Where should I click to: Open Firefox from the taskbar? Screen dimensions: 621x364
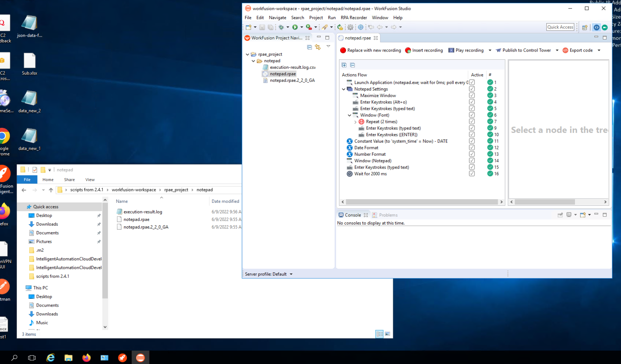(x=86, y=357)
